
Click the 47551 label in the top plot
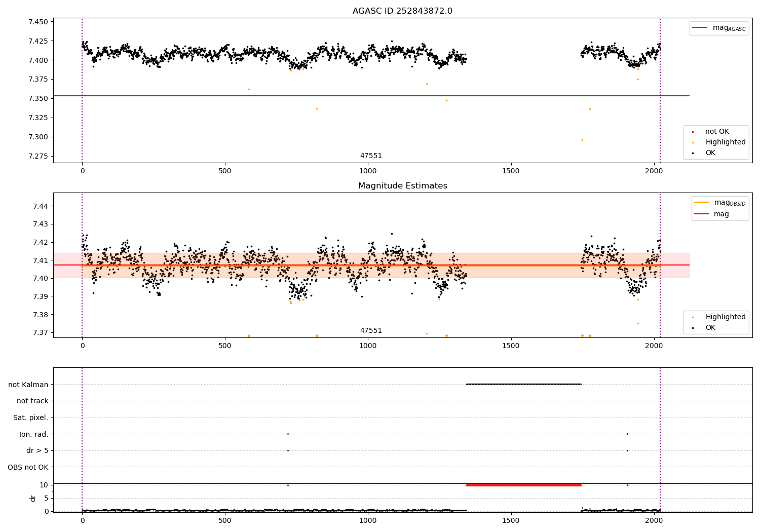pos(371,156)
